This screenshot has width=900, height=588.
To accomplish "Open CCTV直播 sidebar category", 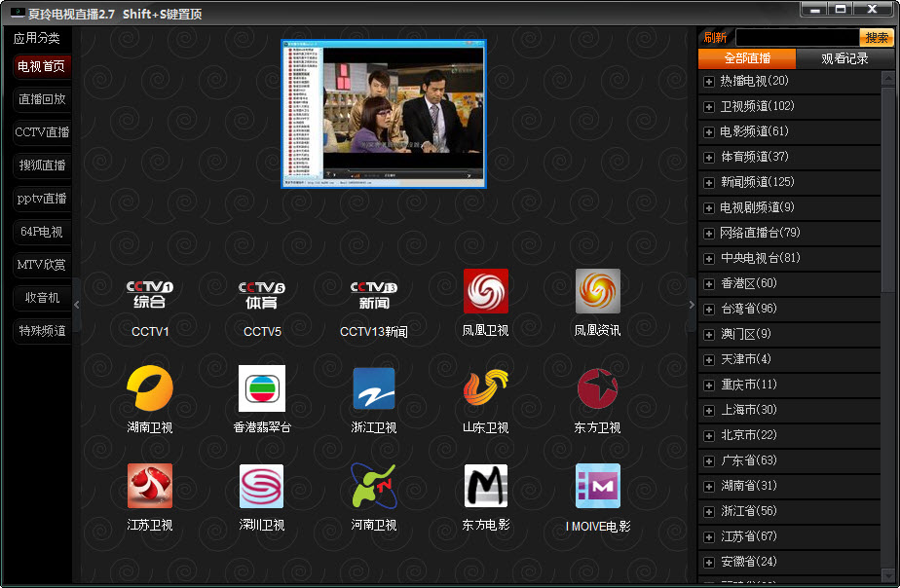I will pos(42,132).
